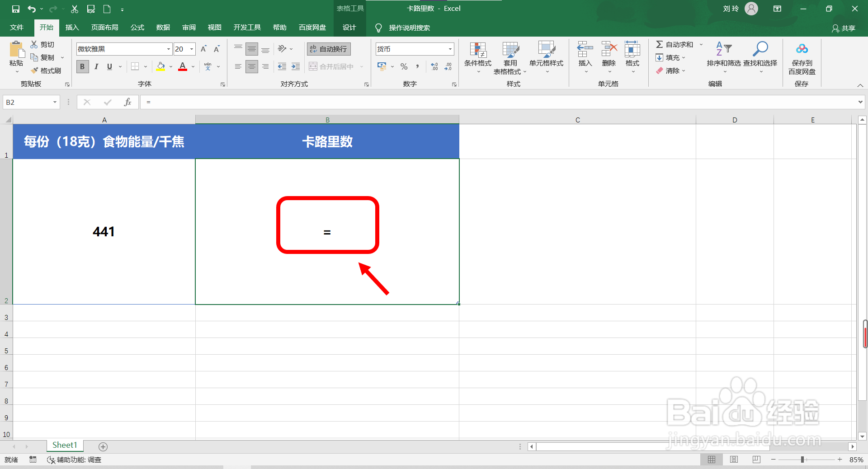
Task: Click the Cut (剪切) scissors button
Action: [x=42, y=44]
